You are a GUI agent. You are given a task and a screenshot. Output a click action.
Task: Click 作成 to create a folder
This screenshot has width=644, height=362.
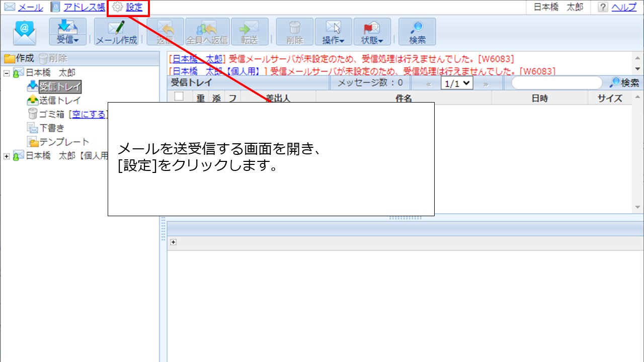coord(19,58)
